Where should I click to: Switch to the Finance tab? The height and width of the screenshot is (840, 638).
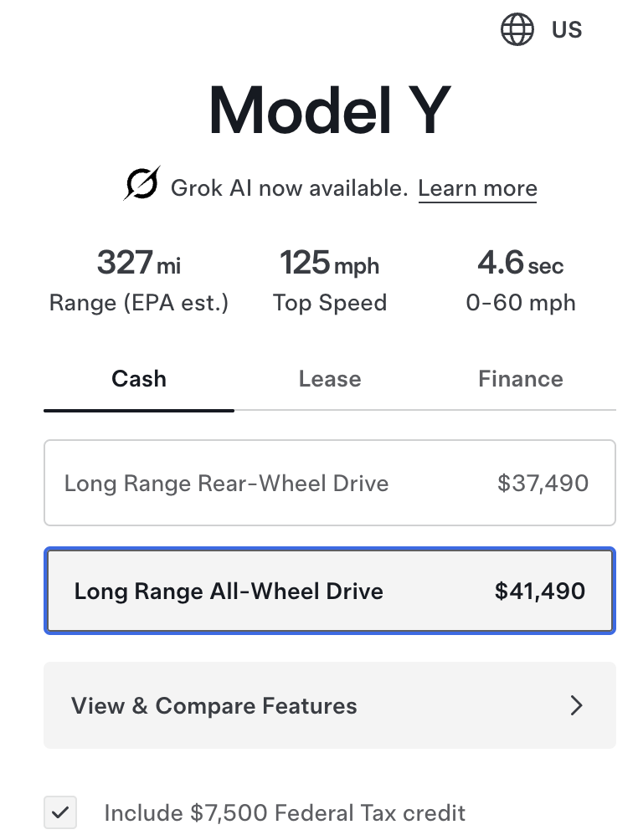[520, 379]
